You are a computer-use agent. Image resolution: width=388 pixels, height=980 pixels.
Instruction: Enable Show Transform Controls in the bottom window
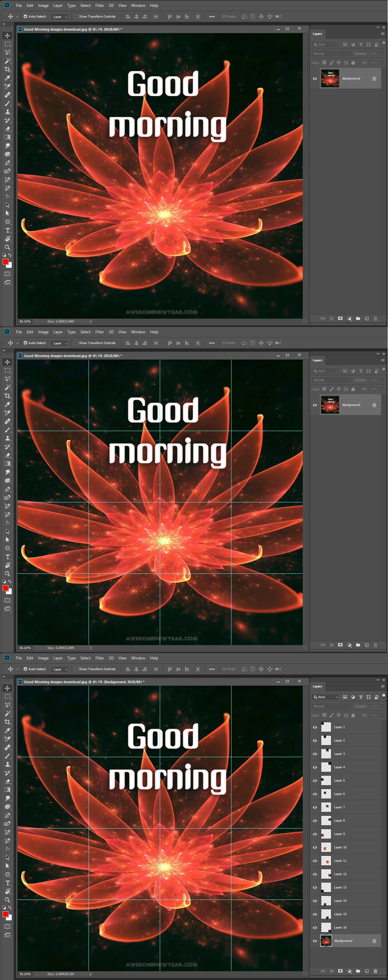[76, 669]
